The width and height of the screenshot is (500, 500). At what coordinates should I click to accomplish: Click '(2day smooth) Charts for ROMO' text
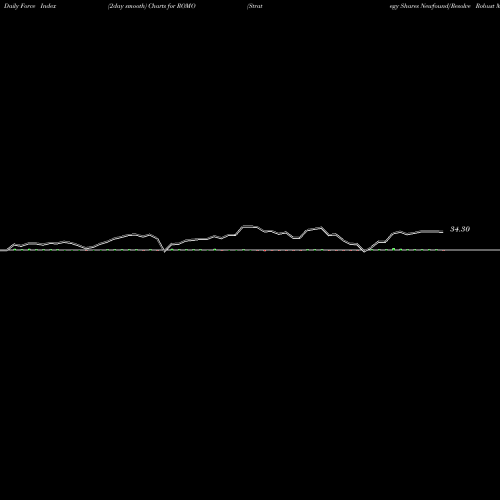click(152, 6)
